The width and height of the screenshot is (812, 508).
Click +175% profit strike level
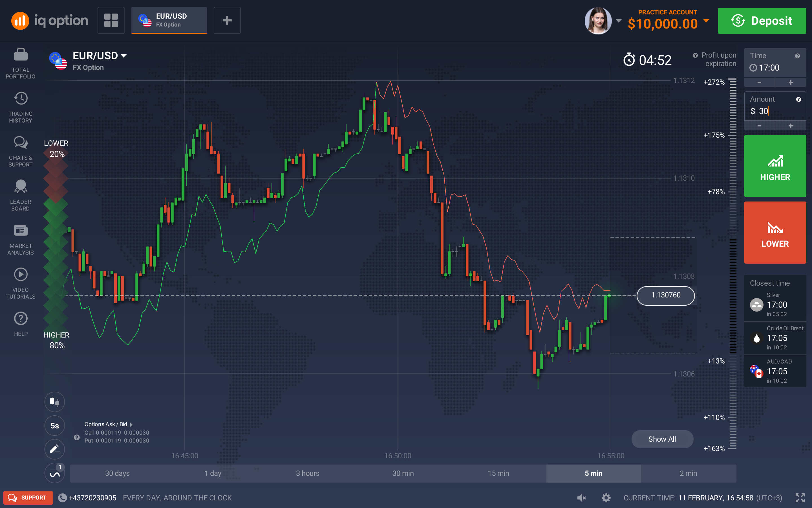pos(714,135)
